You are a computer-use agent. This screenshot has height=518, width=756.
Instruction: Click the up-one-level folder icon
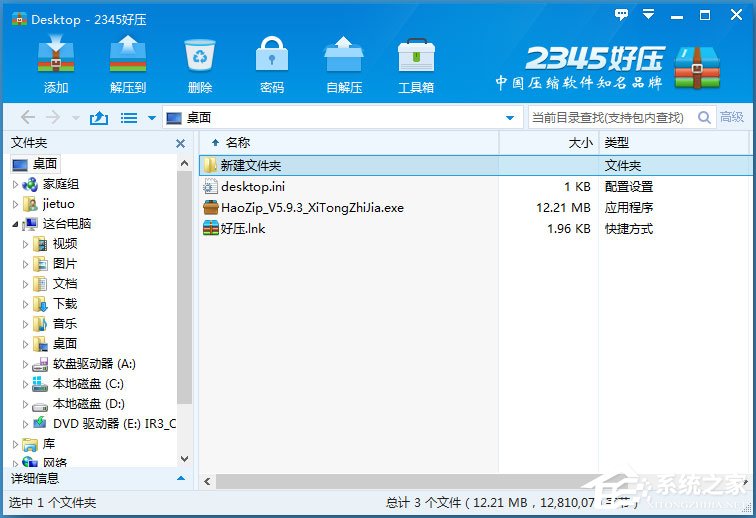99,118
